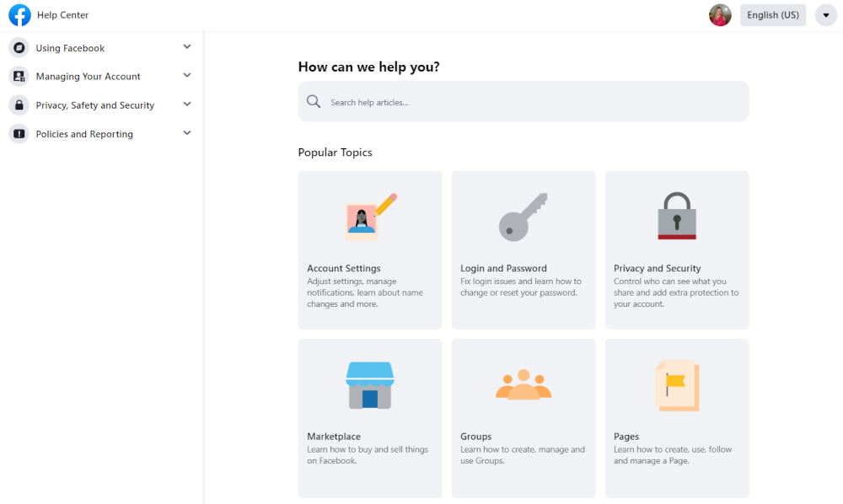Click the Managing Your Account person icon

pyautogui.click(x=19, y=77)
